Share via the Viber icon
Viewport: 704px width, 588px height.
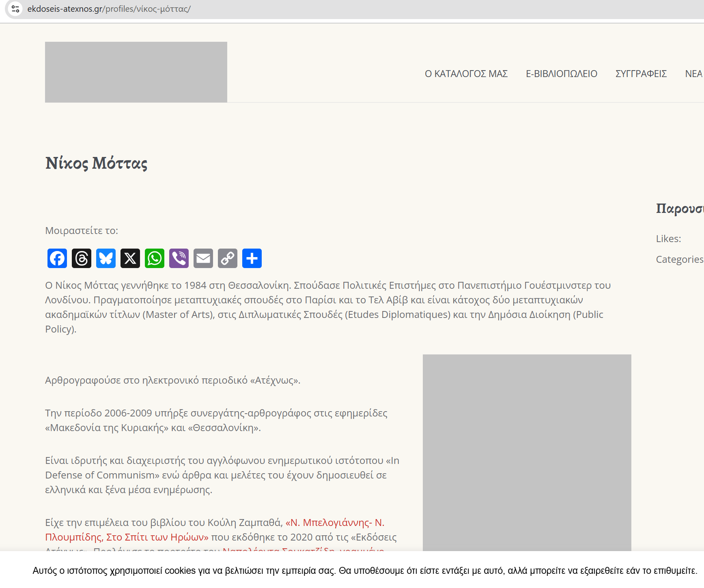179,258
